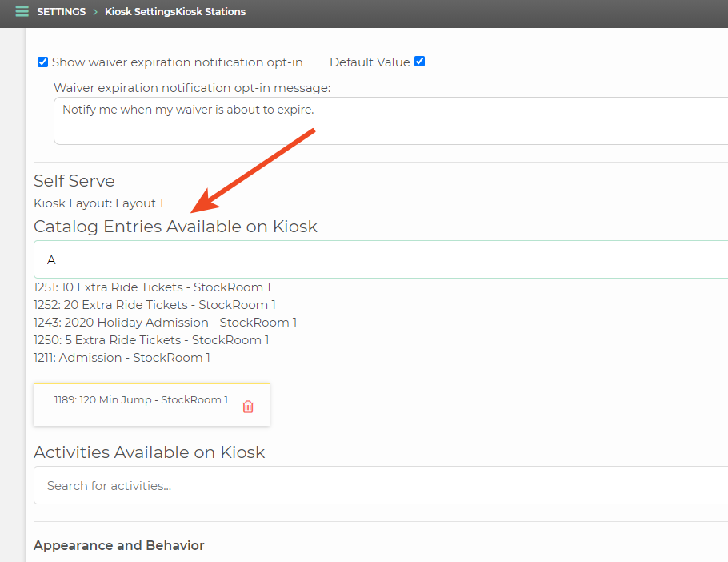Add 1211: Admission - StockRoom 1
The image size is (728, 562).
coord(122,358)
